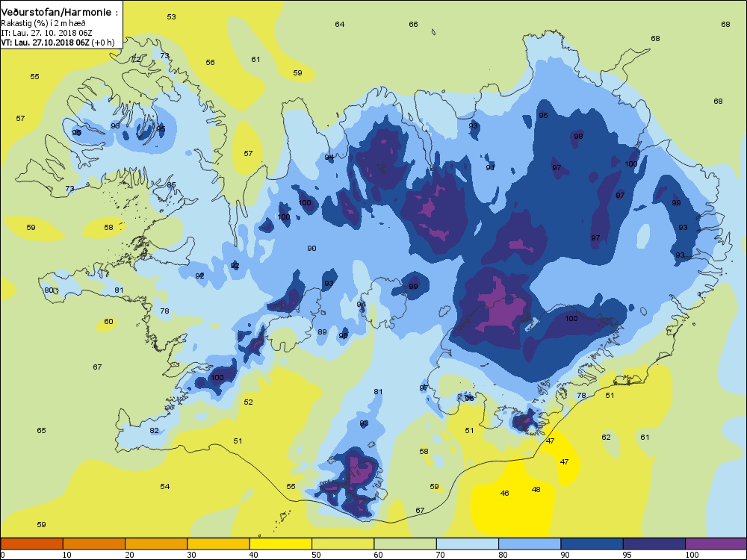This screenshot has width=747, height=560.
Task: Select the humidity value 56
Action: (x=211, y=63)
